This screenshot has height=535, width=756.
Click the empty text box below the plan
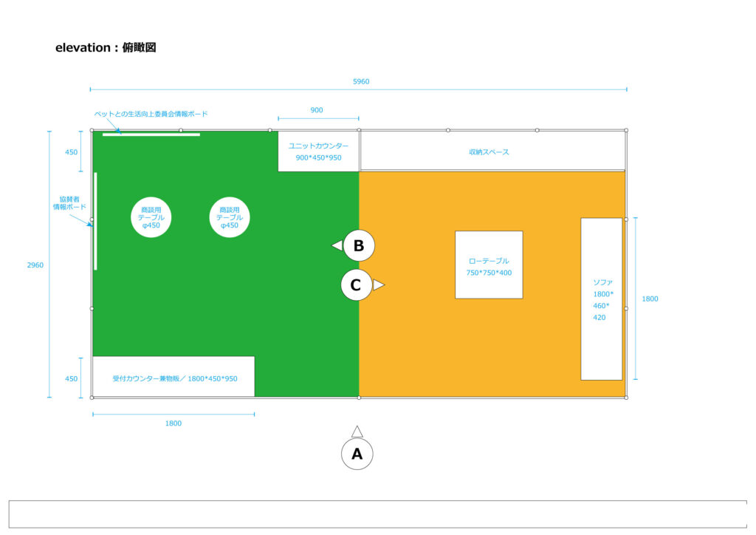pyautogui.click(x=377, y=514)
